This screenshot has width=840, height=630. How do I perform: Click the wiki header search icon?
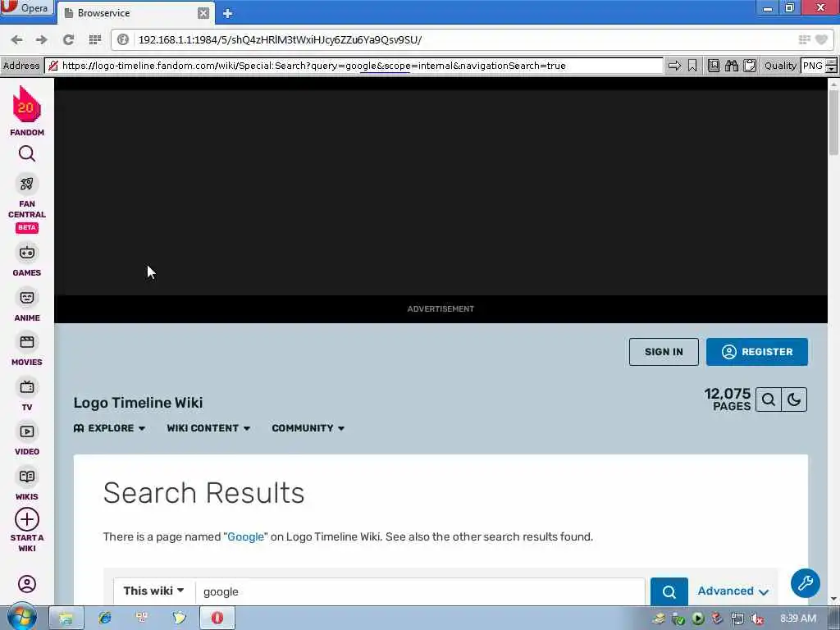pyautogui.click(x=768, y=399)
